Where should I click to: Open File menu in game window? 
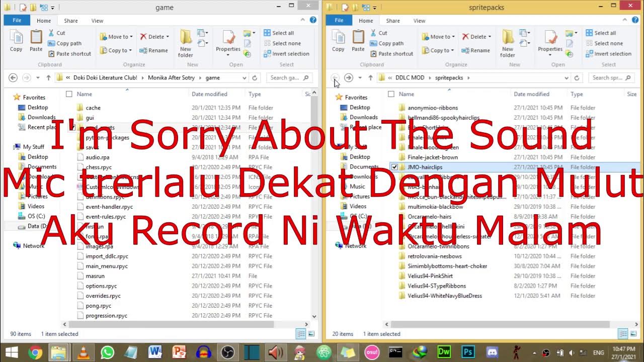[x=17, y=20]
